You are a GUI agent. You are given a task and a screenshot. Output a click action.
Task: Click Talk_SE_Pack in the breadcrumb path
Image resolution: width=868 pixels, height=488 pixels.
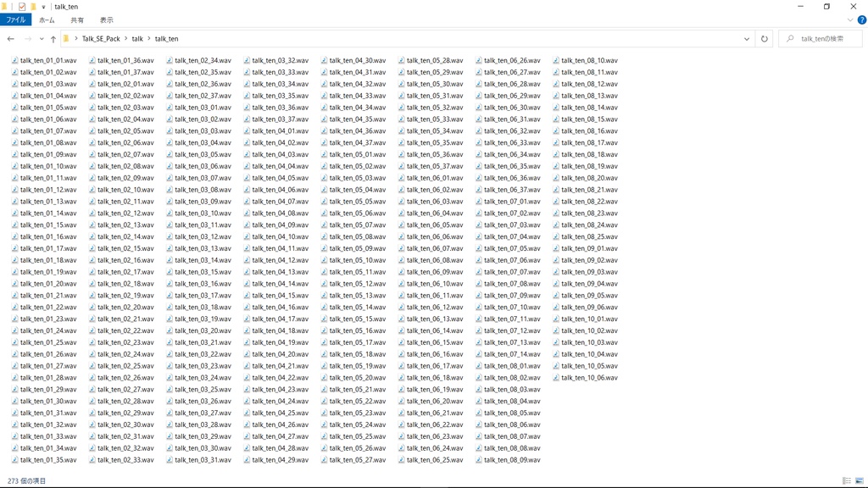point(101,39)
